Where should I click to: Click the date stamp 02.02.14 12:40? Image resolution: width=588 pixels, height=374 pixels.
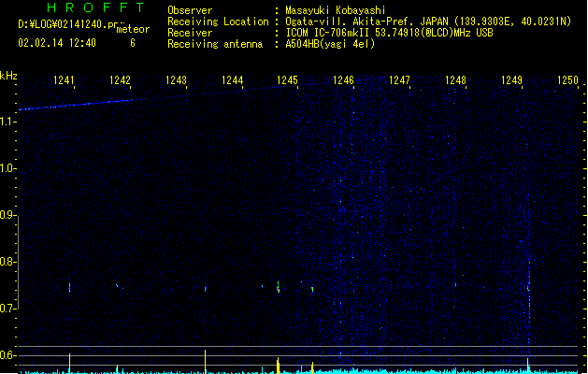pos(57,43)
